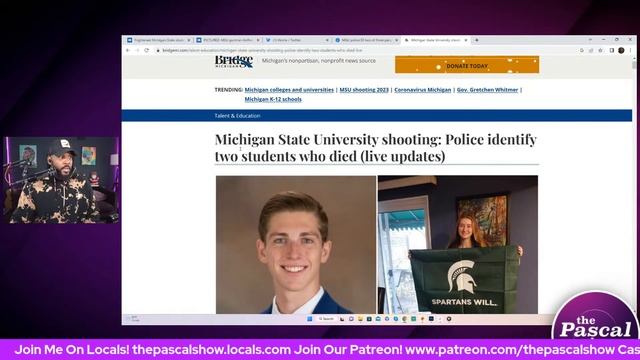Open MSU shooting 2023 trending link
Image resolution: width=640 pixels, height=360 pixels.
[x=364, y=90]
